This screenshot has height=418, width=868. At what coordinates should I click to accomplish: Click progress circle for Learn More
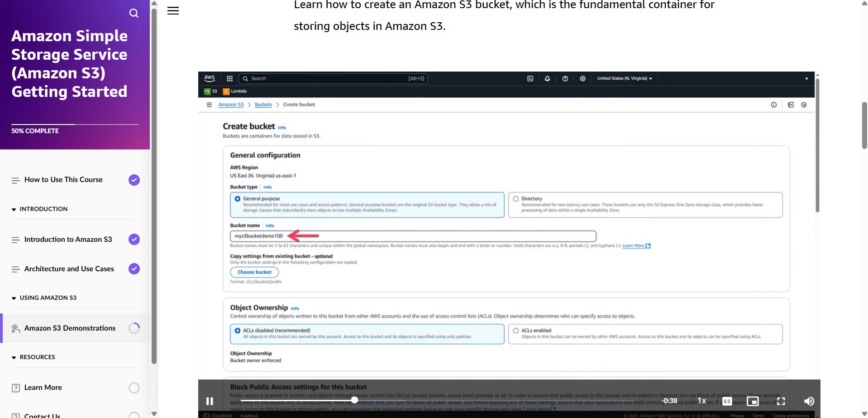pyautogui.click(x=134, y=388)
